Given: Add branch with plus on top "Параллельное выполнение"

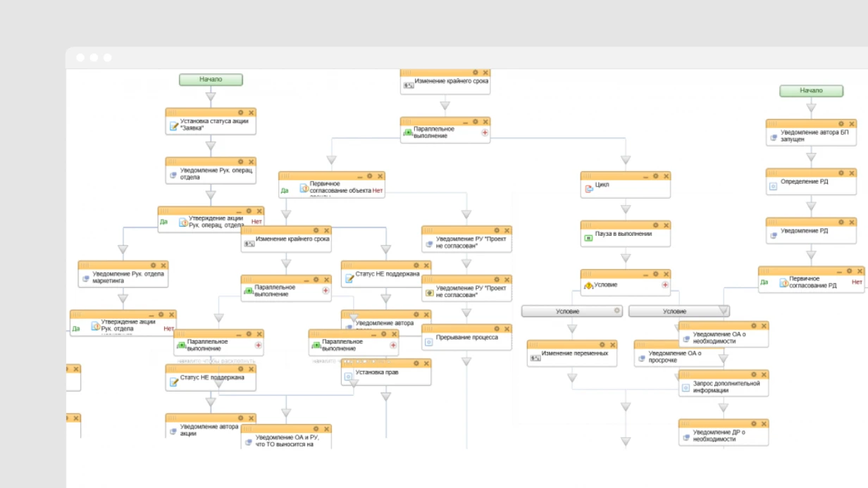Looking at the screenshot, I should click(x=485, y=132).
